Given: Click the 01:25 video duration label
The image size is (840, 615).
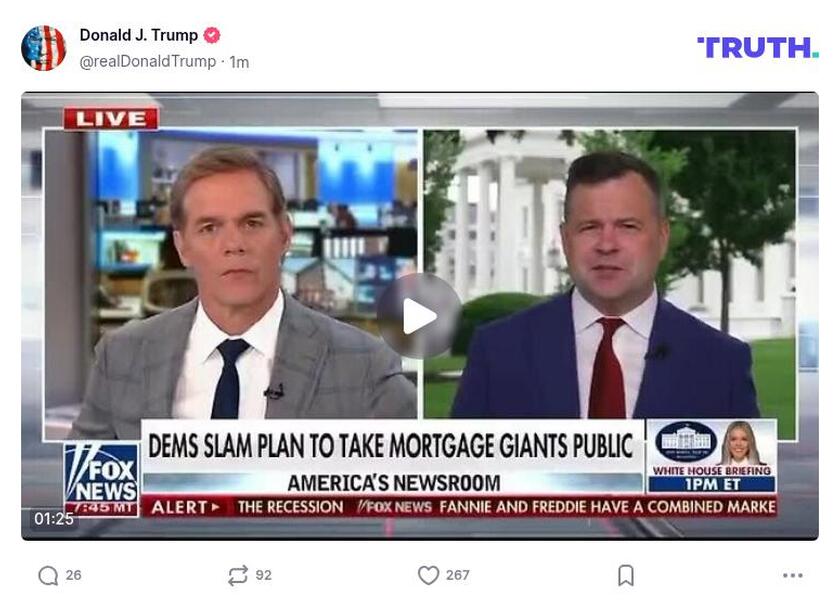Looking at the screenshot, I should (54, 519).
